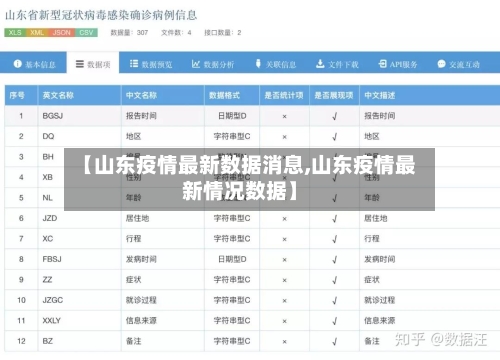500x360 pixels.
Task: Open the 文件下载 tab
Action: pyautogui.click(x=337, y=63)
